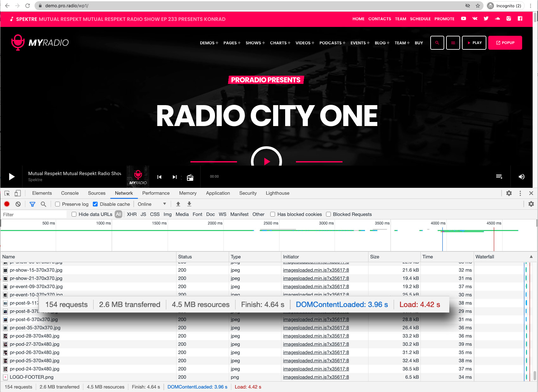
Task: Open DevTools settings gear
Action: pos(509,193)
